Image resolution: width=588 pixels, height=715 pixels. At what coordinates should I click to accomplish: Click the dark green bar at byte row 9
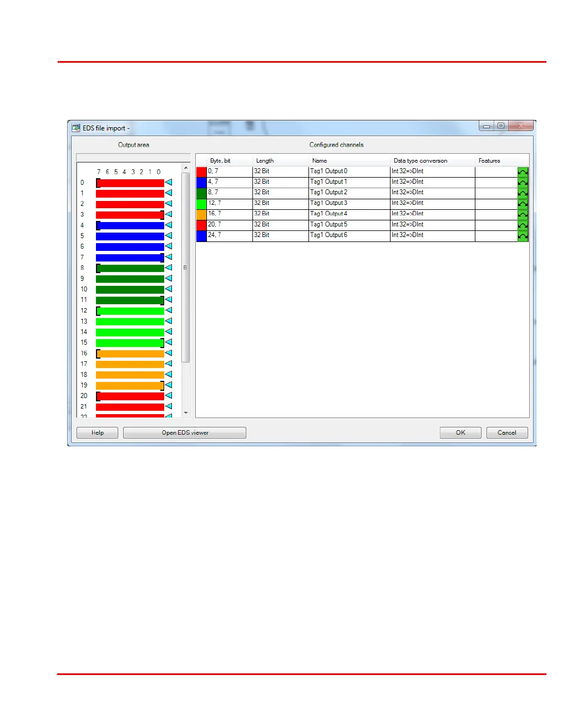(x=130, y=279)
